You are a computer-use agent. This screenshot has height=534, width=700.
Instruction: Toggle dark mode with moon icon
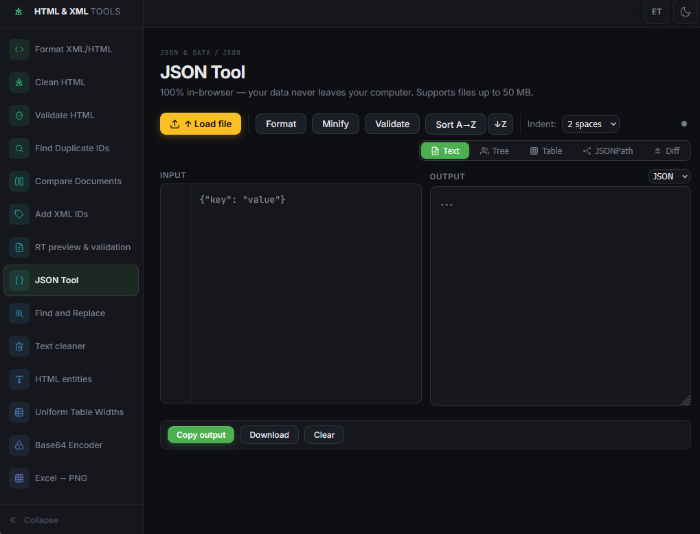685,12
